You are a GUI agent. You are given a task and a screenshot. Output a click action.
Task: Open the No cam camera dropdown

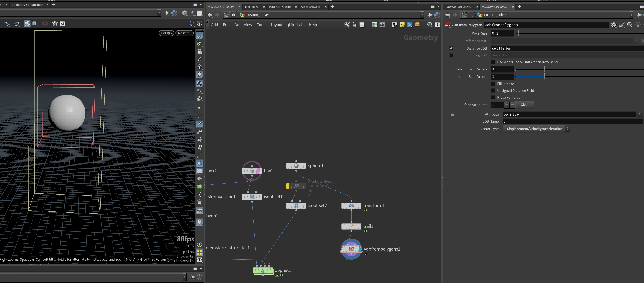point(185,33)
